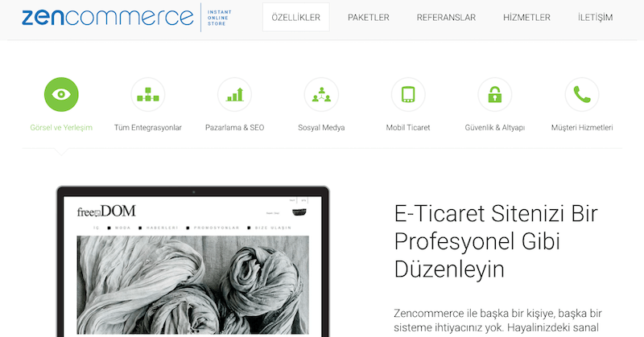Viewport: 644px width, 337px height.
Task: Choose the bar chart Pazarlama & SEO icon
Action: point(234,94)
